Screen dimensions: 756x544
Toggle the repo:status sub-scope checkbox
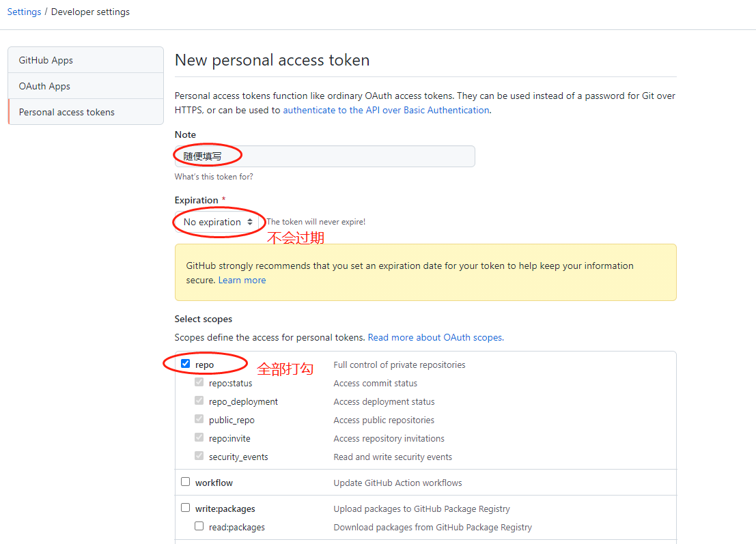199,382
